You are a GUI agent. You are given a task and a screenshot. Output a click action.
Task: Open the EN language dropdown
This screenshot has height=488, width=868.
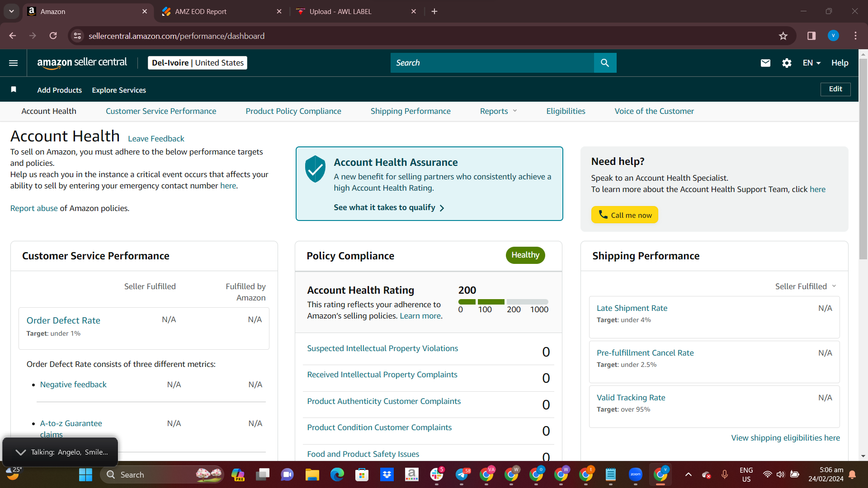point(811,63)
